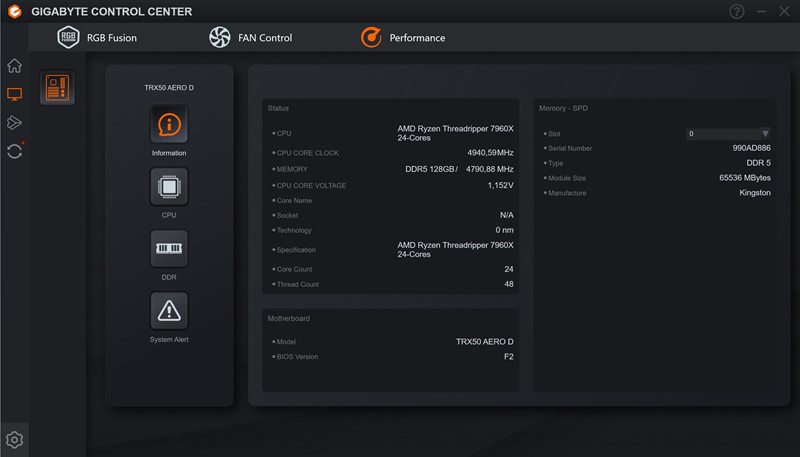Select the motherboard device thumbnail
The width and height of the screenshot is (800, 457).
point(58,88)
